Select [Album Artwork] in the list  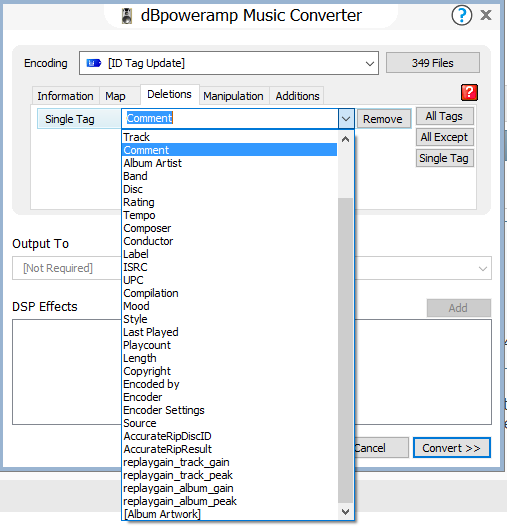pos(229,514)
